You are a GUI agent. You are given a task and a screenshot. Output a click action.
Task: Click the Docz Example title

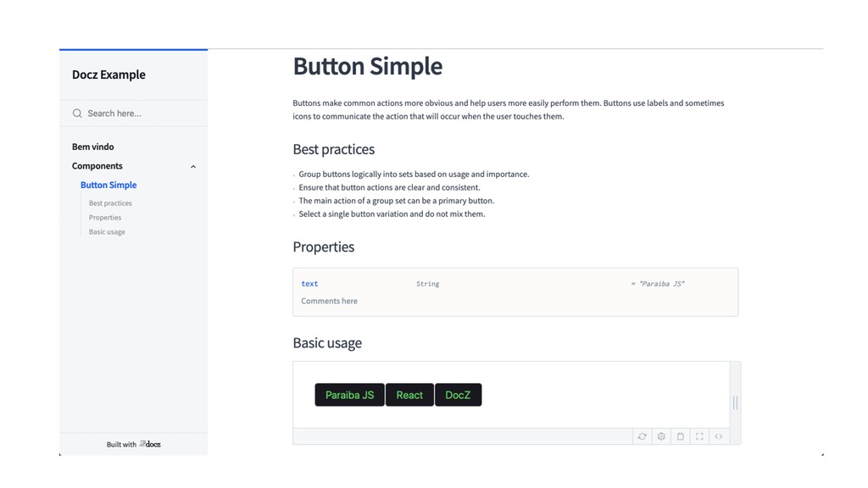[108, 75]
